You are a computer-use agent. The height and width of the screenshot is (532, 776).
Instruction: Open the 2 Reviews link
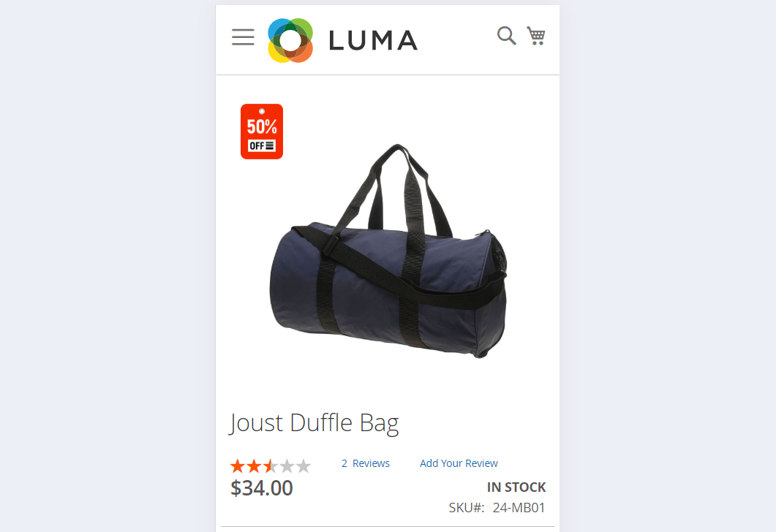pos(365,463)
